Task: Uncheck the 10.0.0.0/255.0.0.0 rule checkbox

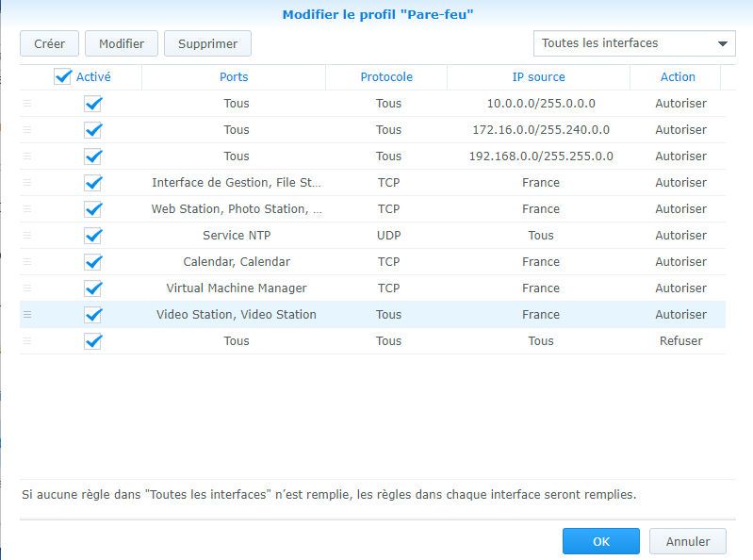Action: (x=92, y=104)
